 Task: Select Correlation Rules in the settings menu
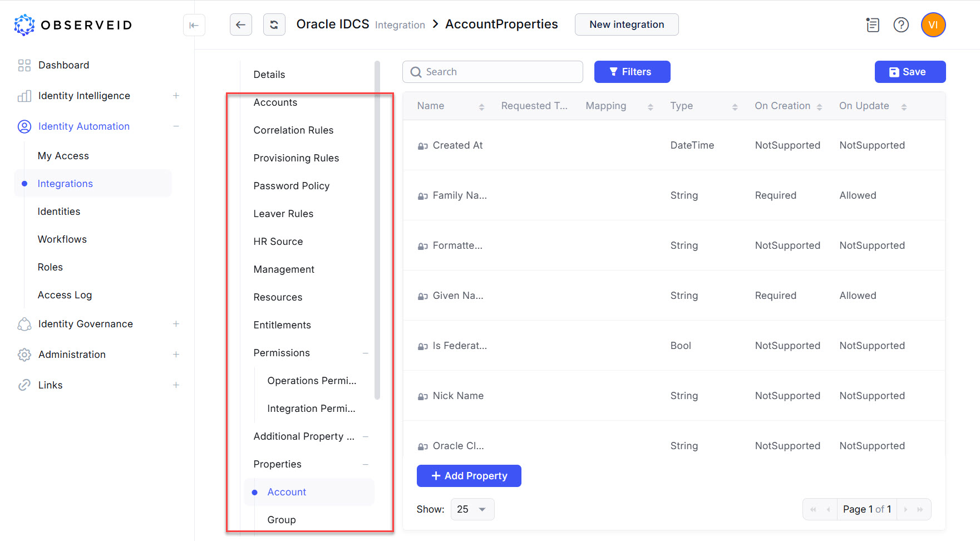[293, 130]
